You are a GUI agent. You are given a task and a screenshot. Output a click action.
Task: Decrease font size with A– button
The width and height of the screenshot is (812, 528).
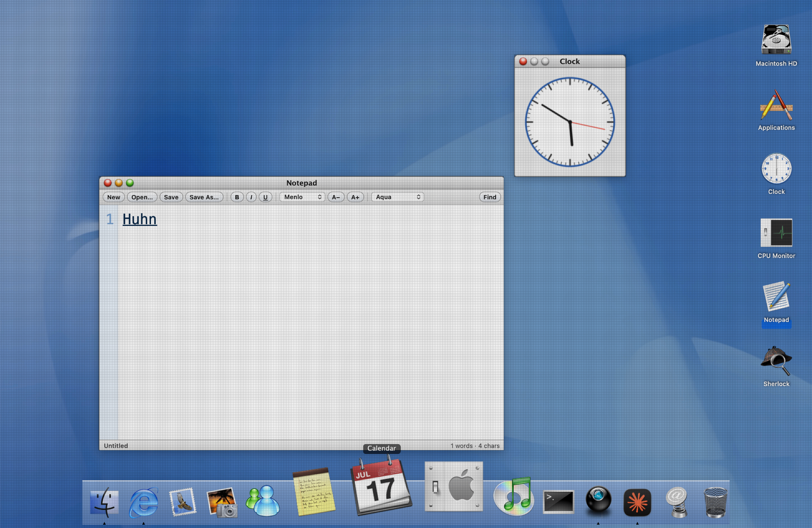click(x=336, y=197)
